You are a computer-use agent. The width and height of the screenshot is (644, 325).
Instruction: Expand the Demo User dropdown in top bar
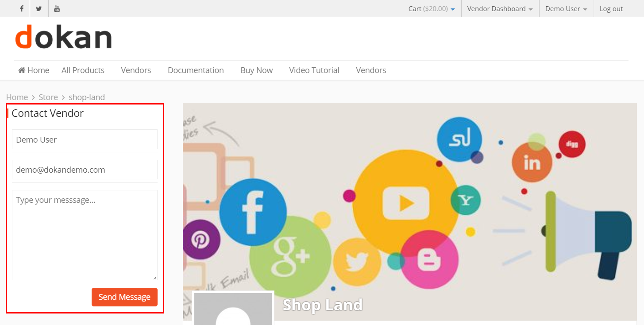coord(566,8)
